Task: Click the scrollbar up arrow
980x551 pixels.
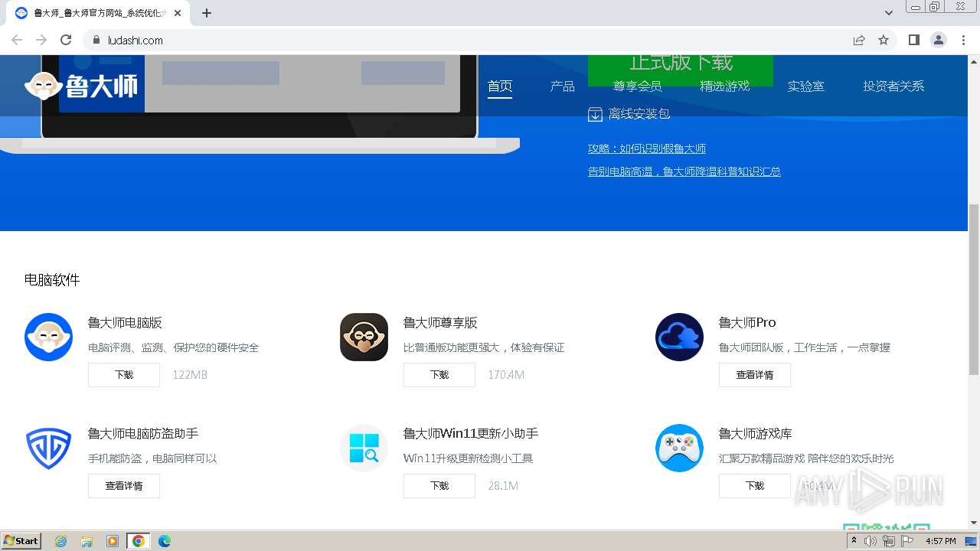Action: pyautogui.click(x=974, y=60)
